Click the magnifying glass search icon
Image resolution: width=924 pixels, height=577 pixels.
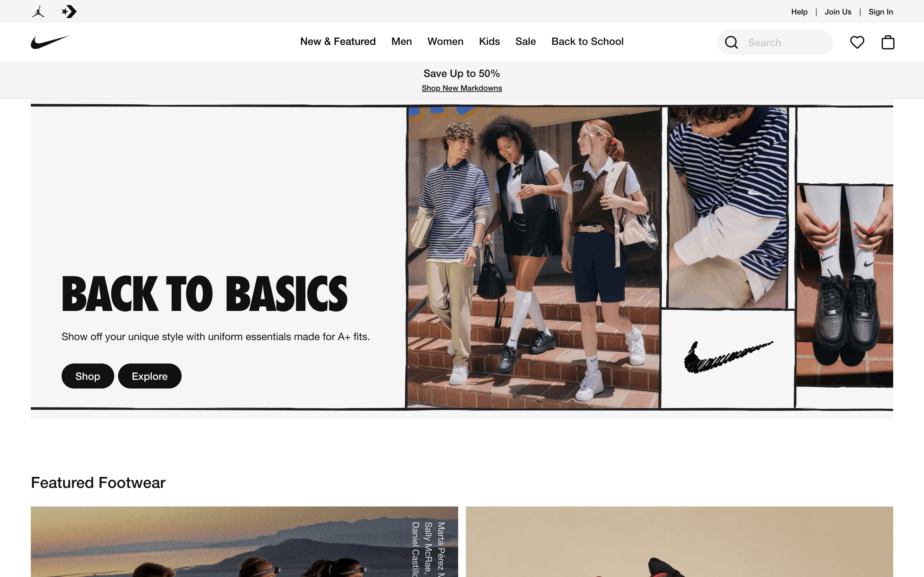point(731,42)
